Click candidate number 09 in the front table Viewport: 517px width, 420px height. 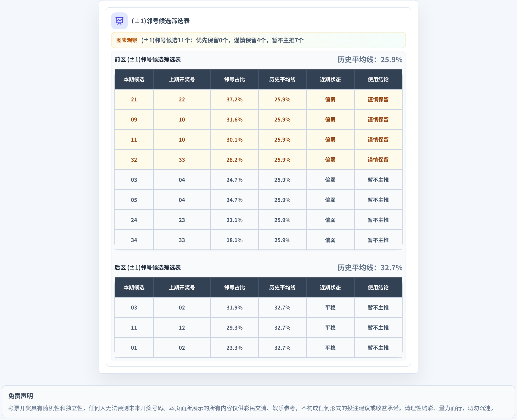coord(134,120)
